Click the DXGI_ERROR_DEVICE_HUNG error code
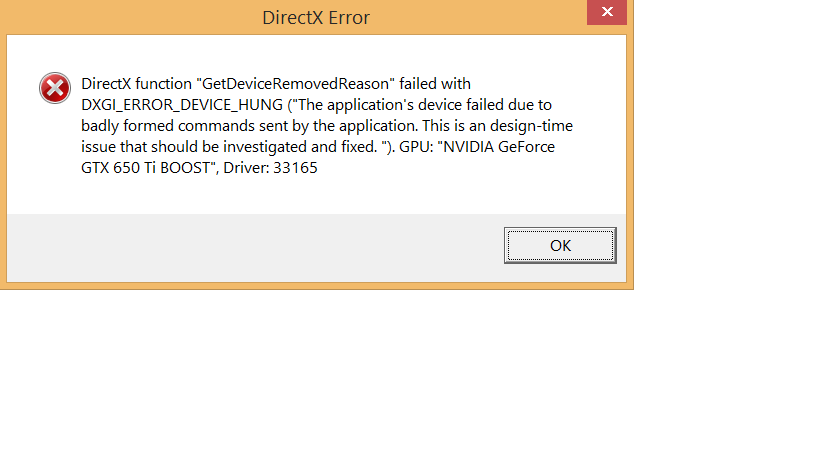 [x=182, y=105]
